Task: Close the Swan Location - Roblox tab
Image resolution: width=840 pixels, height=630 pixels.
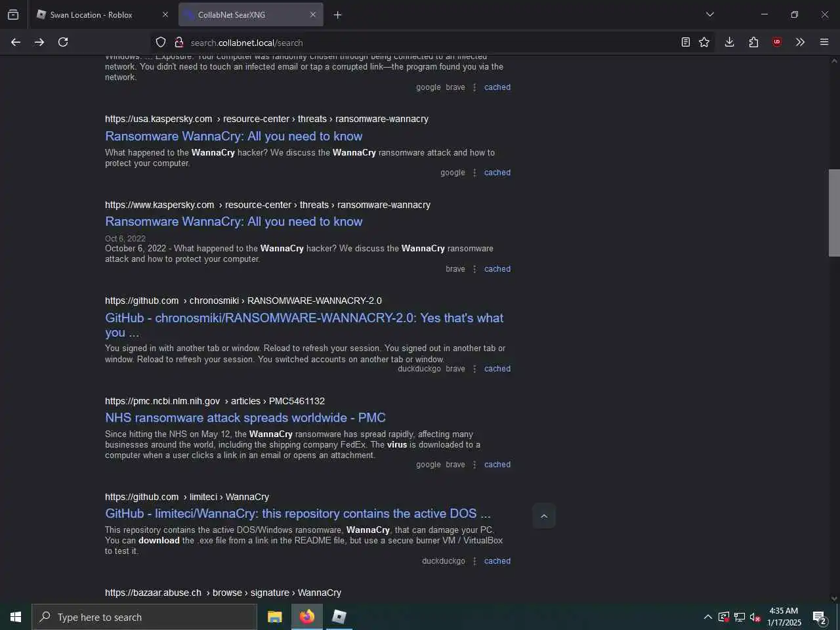Action: pyautogui.click(x=165, y=14)
